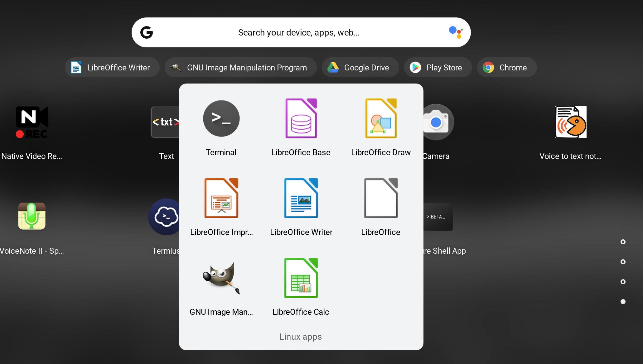Open the Terminal app in Linux apps folder
Viewport: 643px width, 364px height.
coord(221,118)
